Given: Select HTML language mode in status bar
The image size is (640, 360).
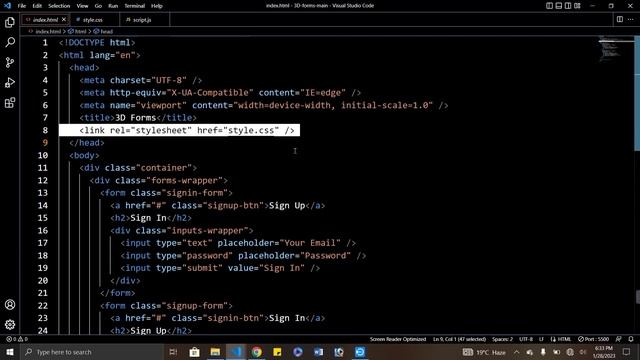Looking at the screenshot, I should pos(561,339).
